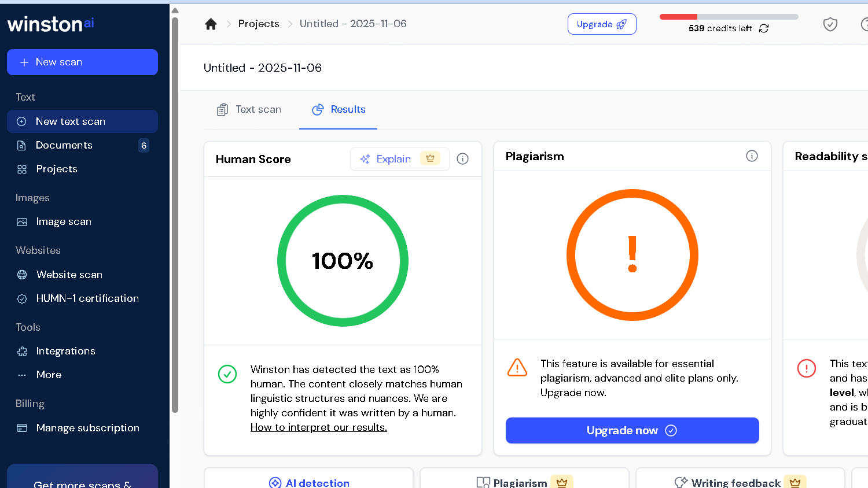Screen dimensions: 868x488
Task: Expand the Projects breadcrumb link
Action: pos(259,24)
